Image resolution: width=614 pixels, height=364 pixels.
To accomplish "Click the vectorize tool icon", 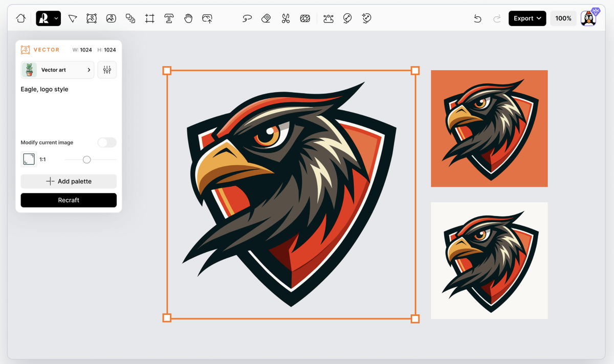I will pyautogui.click(x=328, y=18).
